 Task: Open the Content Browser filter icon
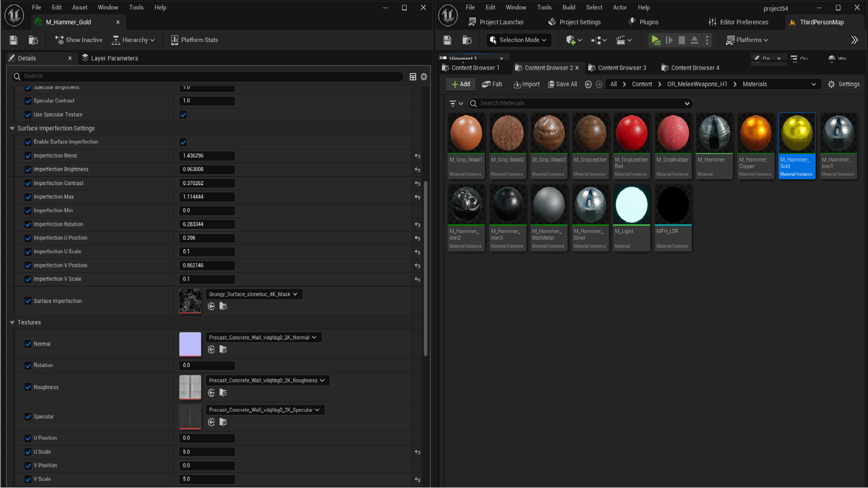point(453,103)
